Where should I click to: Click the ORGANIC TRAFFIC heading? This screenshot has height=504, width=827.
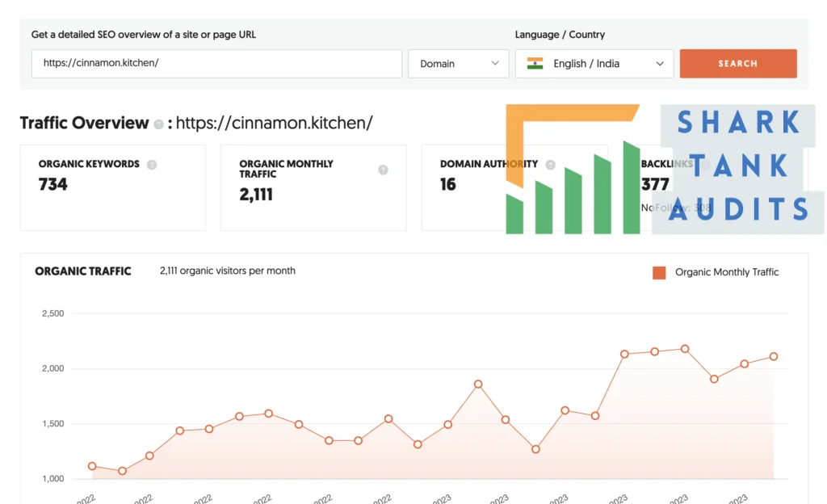pyautogui.click(x=83, y=271)
